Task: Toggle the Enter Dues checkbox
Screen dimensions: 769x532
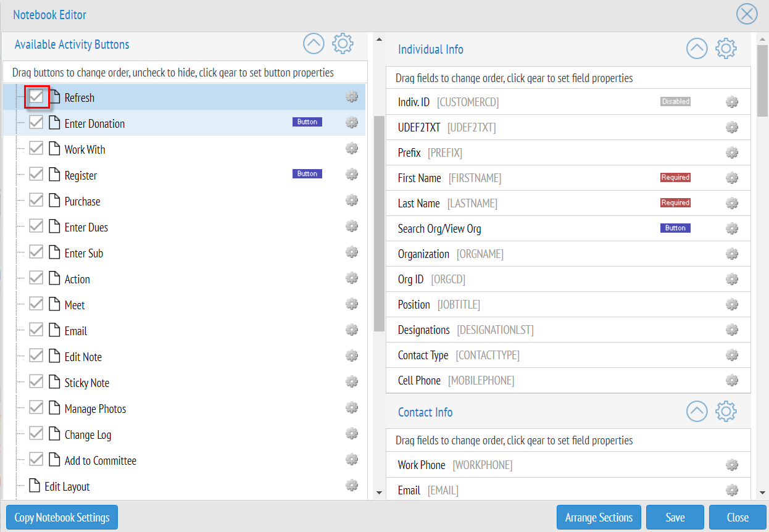Action: pyautogui.click(x=36, y=227)
